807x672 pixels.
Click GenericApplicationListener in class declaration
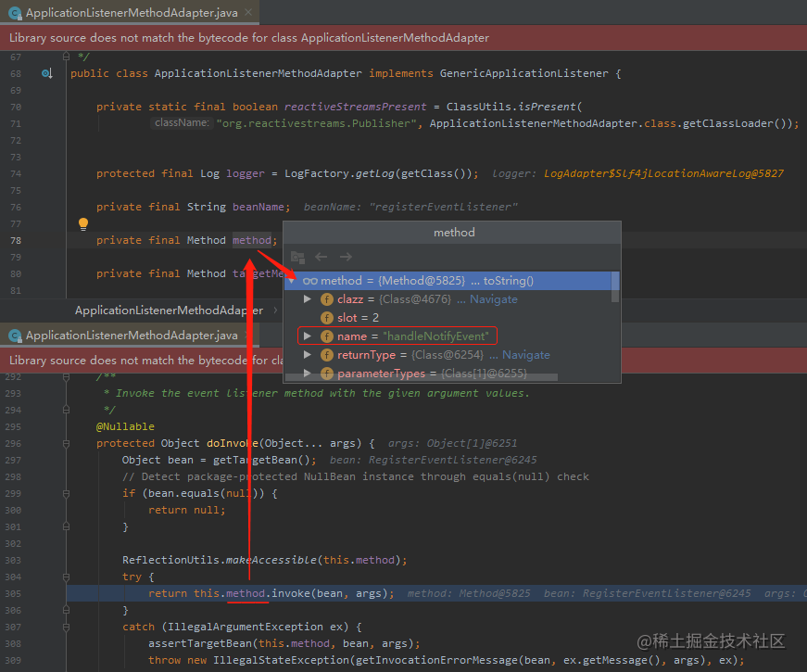pyautogui.click(x=523, y=73)
